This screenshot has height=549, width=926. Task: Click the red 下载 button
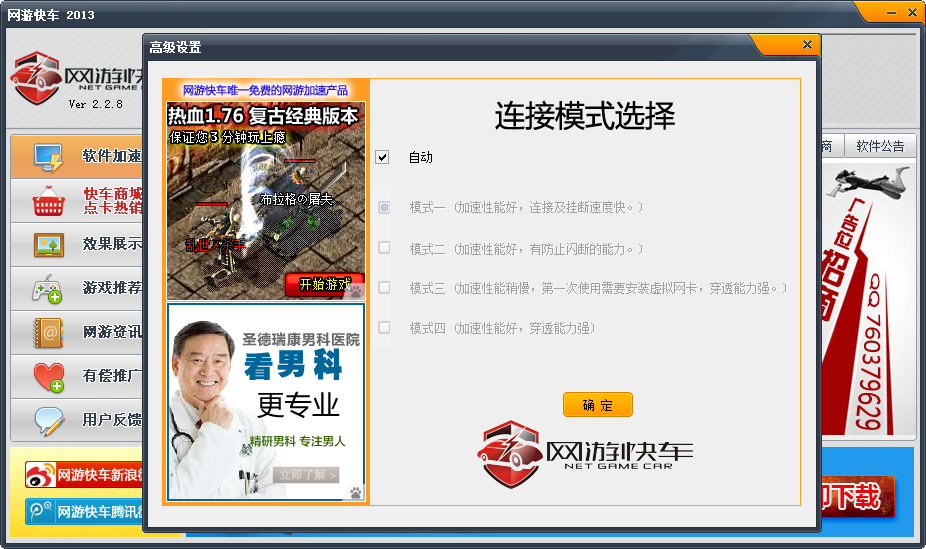coord(857,497)
